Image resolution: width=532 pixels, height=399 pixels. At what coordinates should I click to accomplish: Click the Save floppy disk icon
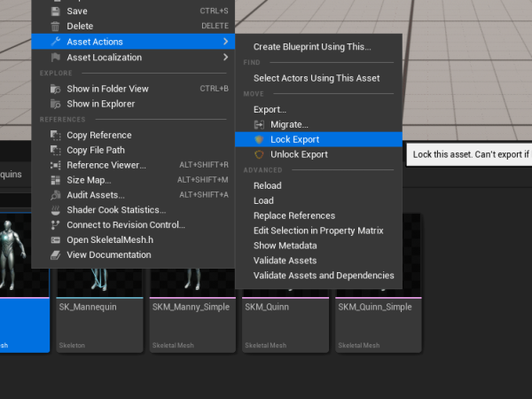56,11
